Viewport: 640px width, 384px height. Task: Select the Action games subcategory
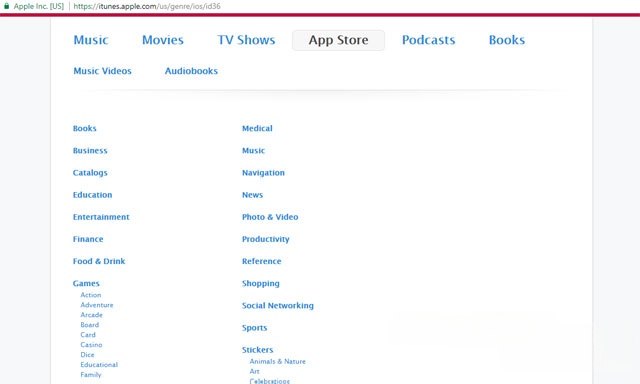click(x=91, y=295)
